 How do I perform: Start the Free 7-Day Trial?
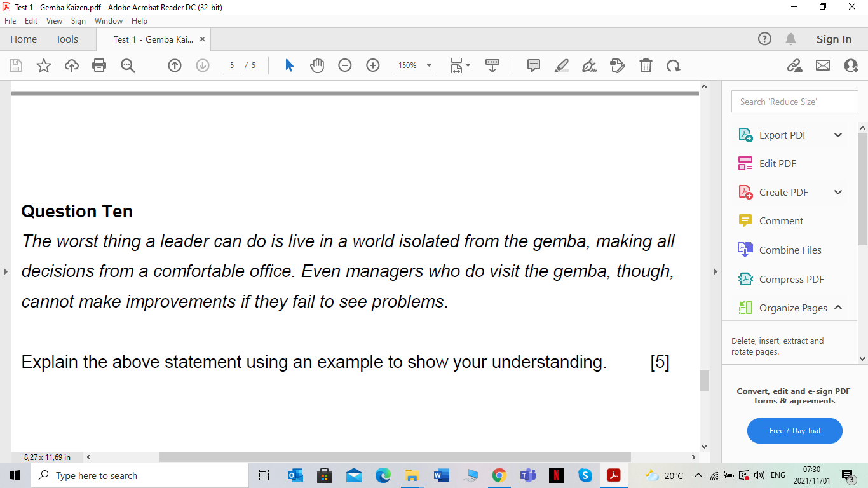[x=794, y=430]
